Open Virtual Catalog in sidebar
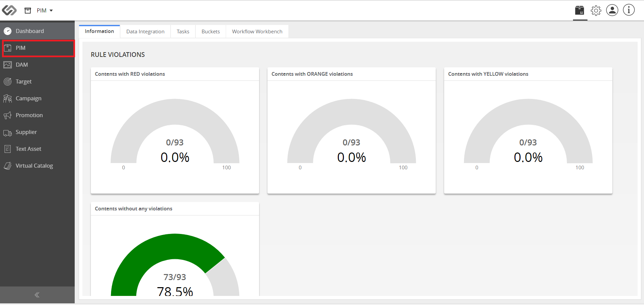The height and width of the screenshot is (305, 644). (x=37, y=166)
